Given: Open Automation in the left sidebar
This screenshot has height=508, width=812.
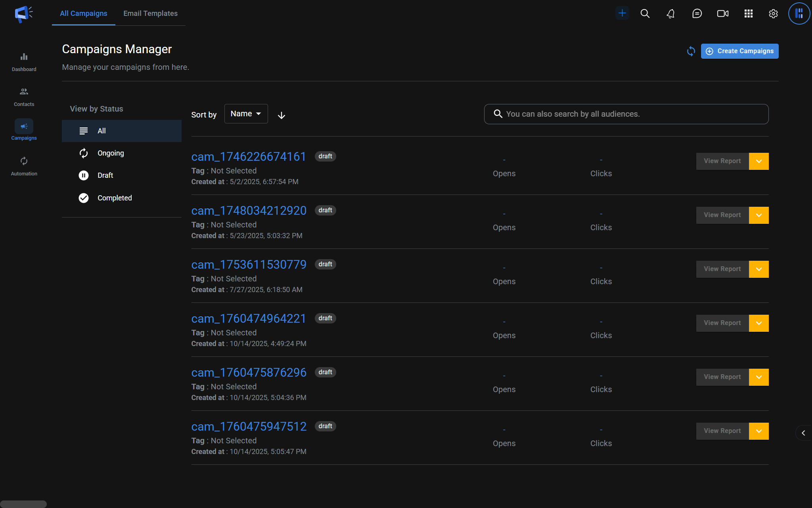Looking at the screenshot, I should (x=24, y=166).
